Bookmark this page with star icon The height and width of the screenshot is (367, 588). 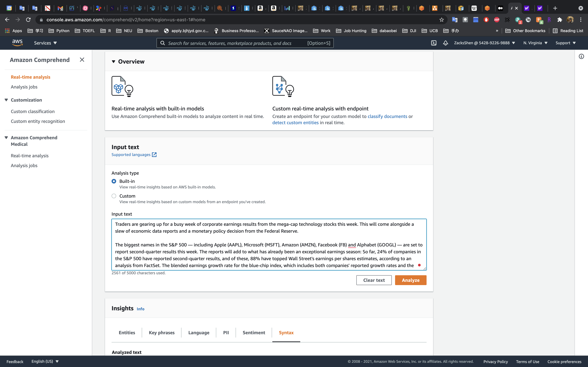441,20
